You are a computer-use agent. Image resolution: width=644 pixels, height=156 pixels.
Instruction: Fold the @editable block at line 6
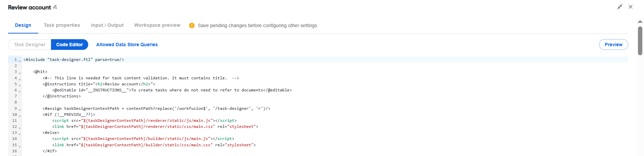coord(20,91)
